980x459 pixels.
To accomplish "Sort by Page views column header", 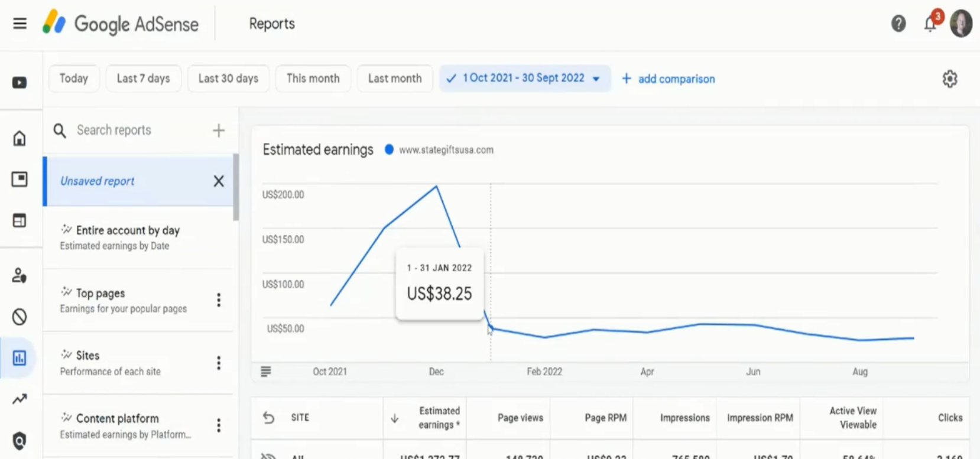I will tap(520, 418).
